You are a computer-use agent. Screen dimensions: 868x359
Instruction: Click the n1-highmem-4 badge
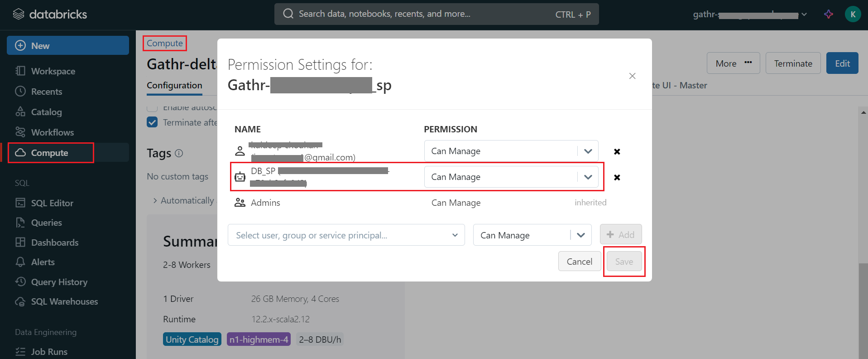click(259, 339)
